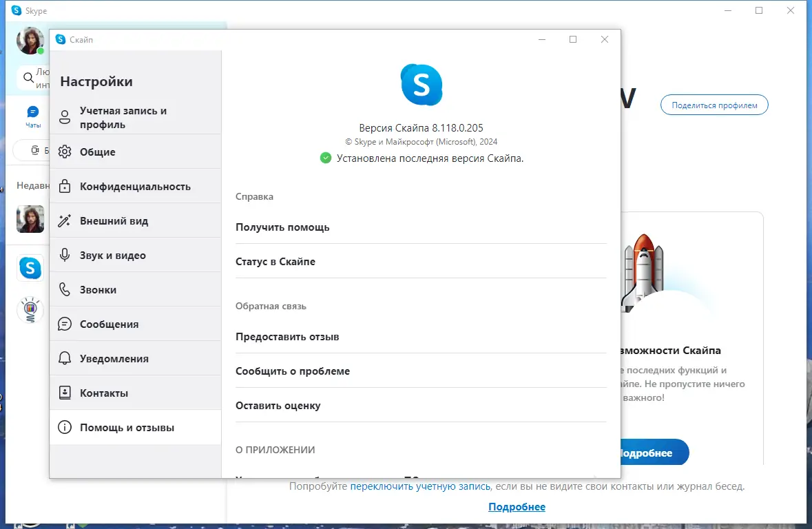The height and width of the screenshot is (529, 812).
Task: Click the 'Обратная связь' section label
Action: [271, 306]
